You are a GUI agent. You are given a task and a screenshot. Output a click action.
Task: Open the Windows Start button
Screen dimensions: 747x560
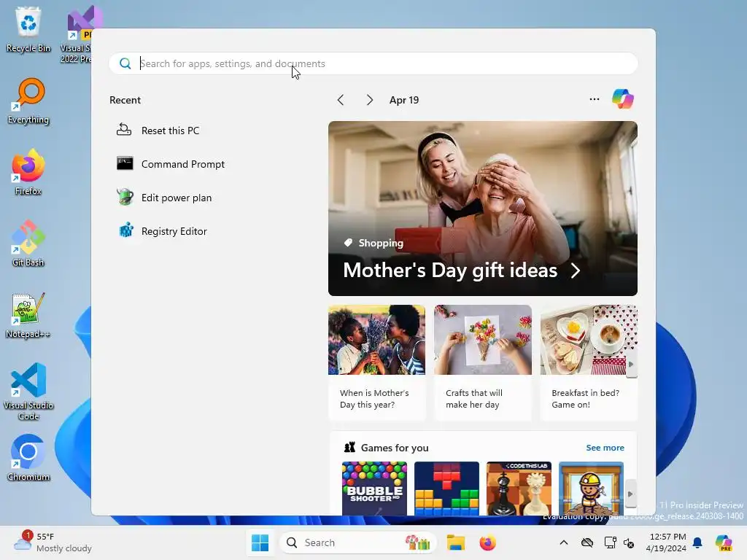[x=260, y=542]
